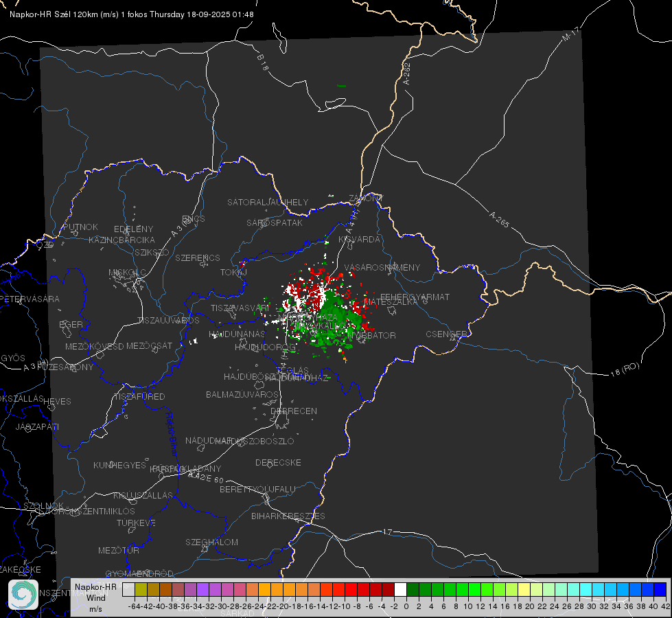Screen dimensions: 672x618
Task: Click the EDELÉNY city label
Action: tap(133, 229)
